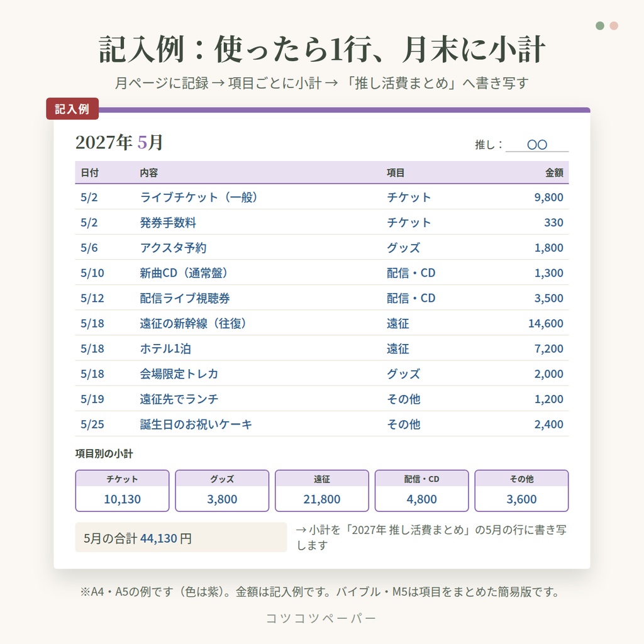Screen dimensions: 644x644
Task: Click the 項目別の小計 section heading
Action: point(104,454)
